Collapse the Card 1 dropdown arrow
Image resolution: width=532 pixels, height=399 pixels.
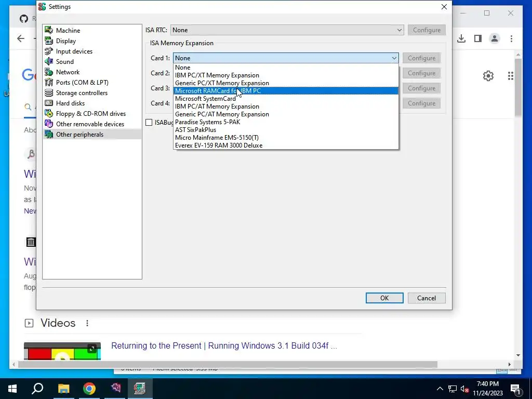coord(394,58)
